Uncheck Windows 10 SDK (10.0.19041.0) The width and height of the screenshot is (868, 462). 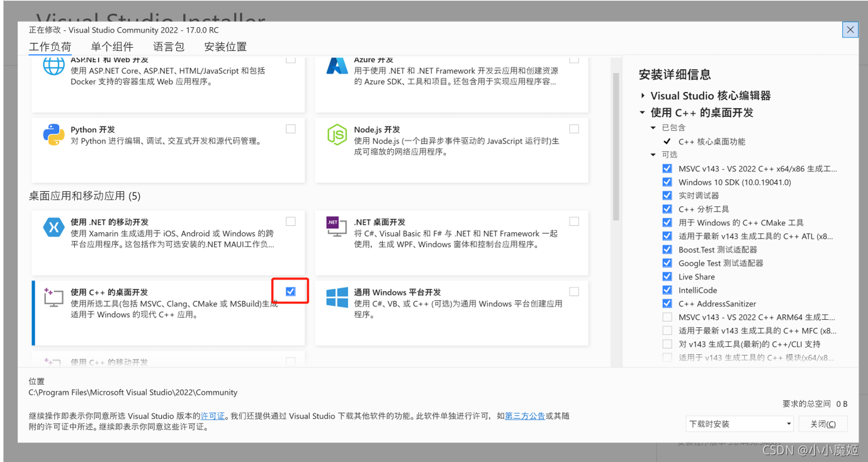click(667, 181)
